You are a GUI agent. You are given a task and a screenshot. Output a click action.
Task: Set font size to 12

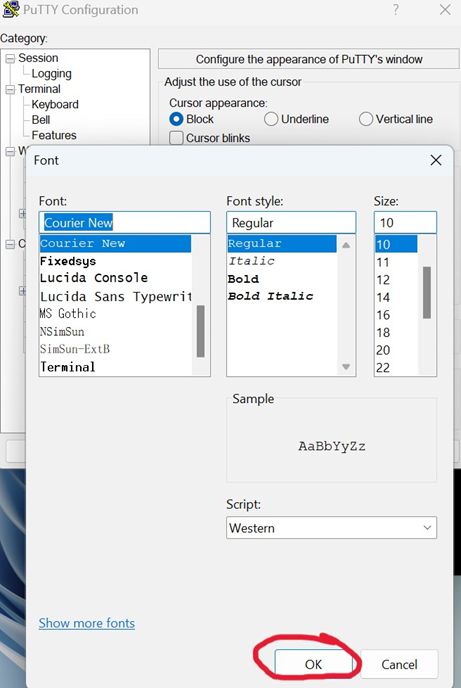[396, 280]
